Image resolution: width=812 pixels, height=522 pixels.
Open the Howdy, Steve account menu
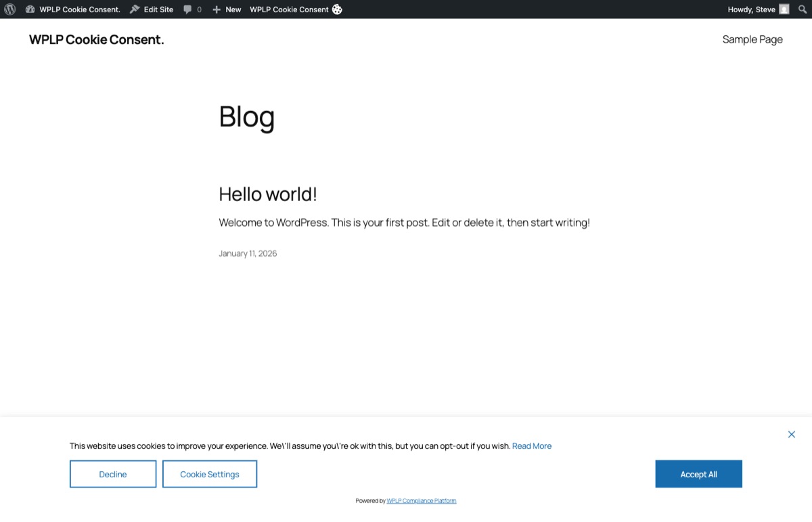(758, 9)
